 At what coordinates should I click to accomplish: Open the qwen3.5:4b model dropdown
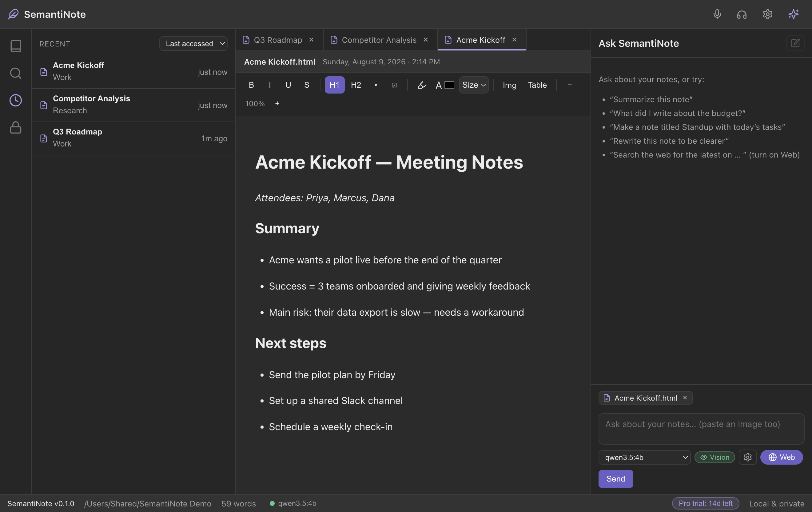pyautogui.click(x=644, y=457)
